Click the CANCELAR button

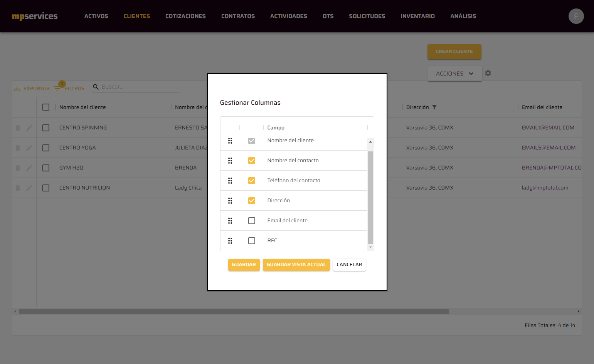(x=349, y=265)
